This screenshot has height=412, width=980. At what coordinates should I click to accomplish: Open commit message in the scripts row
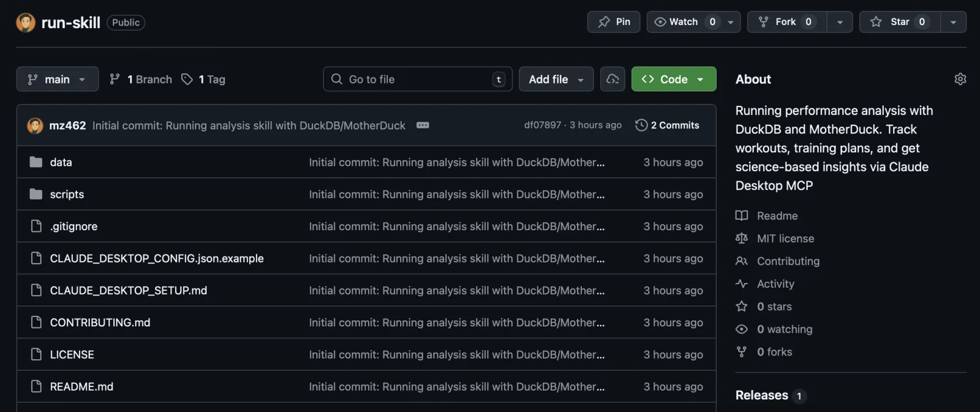pyautogui.click(x=457, y=194)
